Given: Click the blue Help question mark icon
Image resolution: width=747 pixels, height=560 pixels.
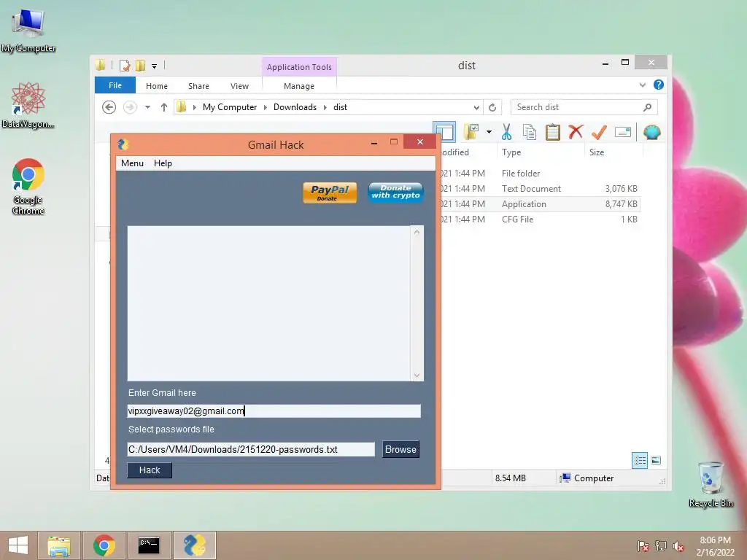Looking at the screenshot, I should pyautogui.click(x=659, y=85).
